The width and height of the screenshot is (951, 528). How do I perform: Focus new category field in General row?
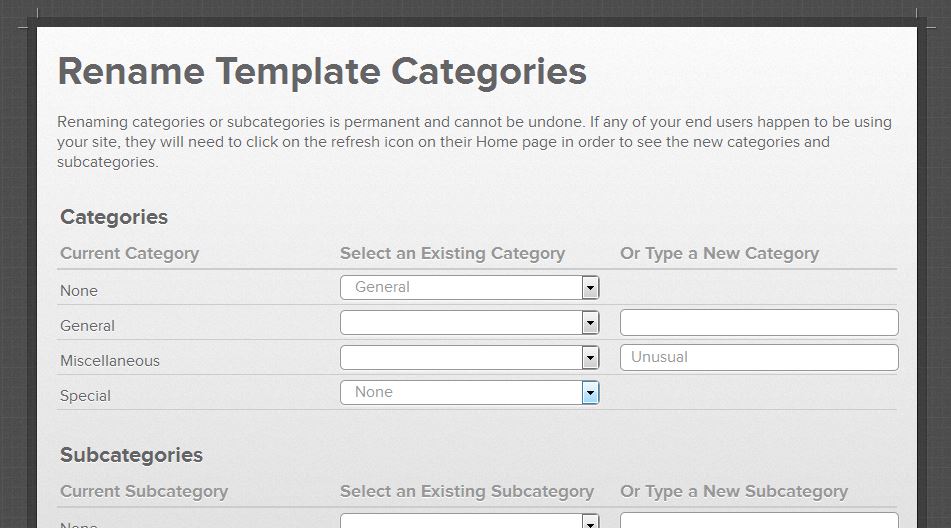tap(759, 323)
